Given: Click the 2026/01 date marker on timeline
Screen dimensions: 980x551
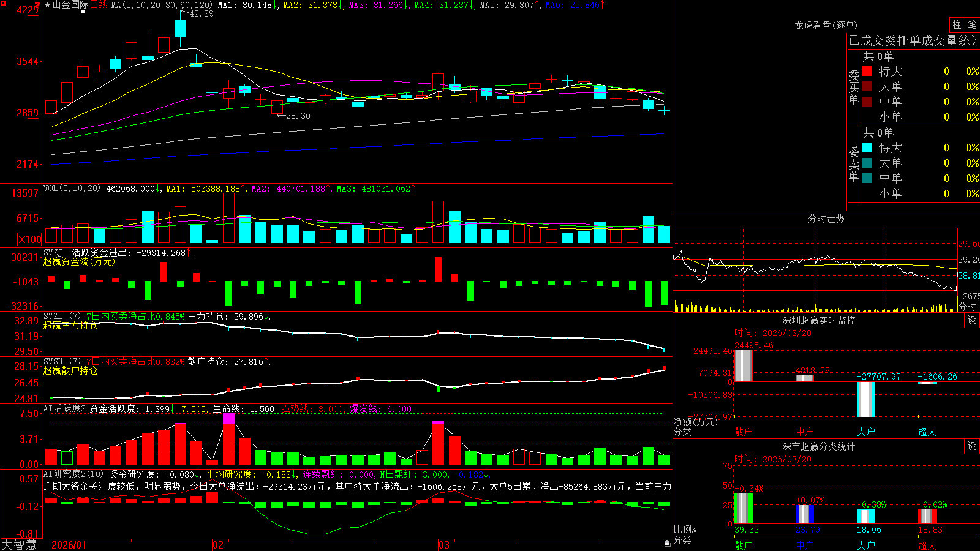Looking at the screenshot, I should click(69, 545).
